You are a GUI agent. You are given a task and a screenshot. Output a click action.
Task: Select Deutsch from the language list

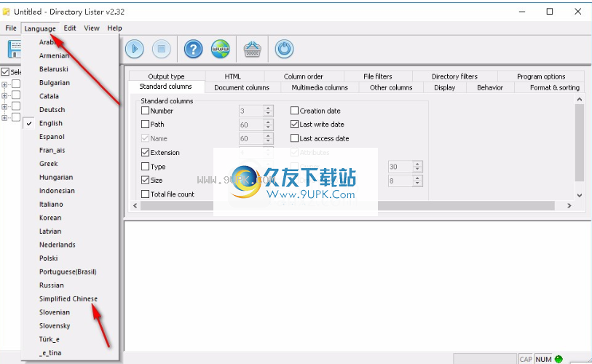click(x=52, y=110)
